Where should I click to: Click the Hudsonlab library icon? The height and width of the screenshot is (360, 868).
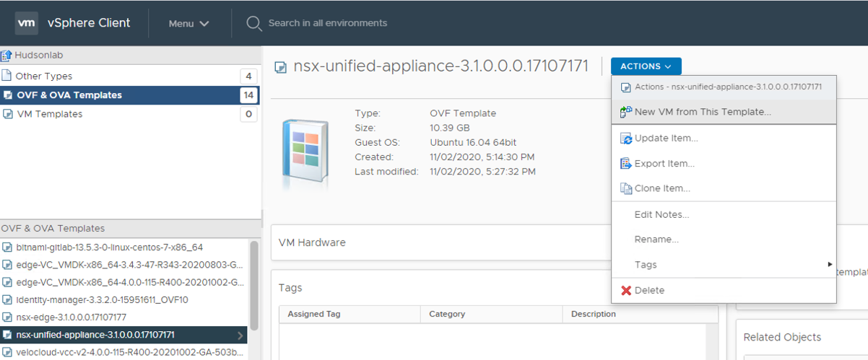(x=6, y=55)
